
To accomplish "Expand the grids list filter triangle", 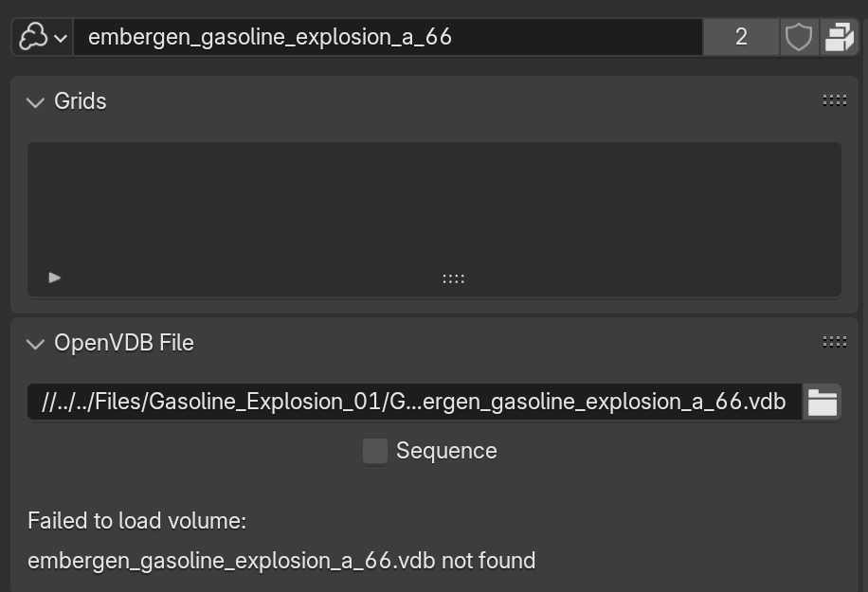I will pos(55,278).
